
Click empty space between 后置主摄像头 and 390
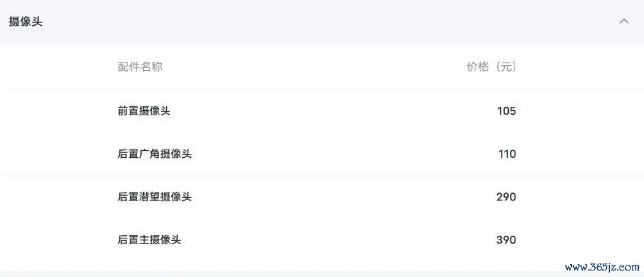pyautogui.click(x=339, y=240)
